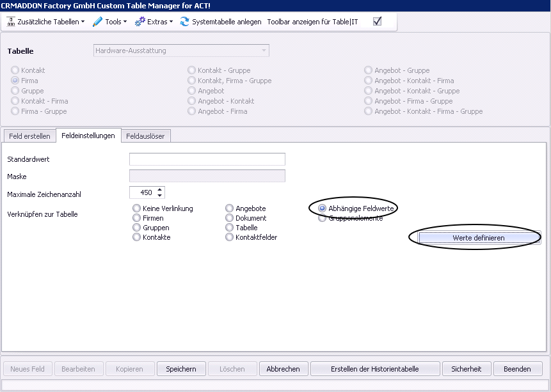This screenshot has width=551, height=392.
Task: Click Erstellen der Historientabelle button
Action: (x=375, y=369)
